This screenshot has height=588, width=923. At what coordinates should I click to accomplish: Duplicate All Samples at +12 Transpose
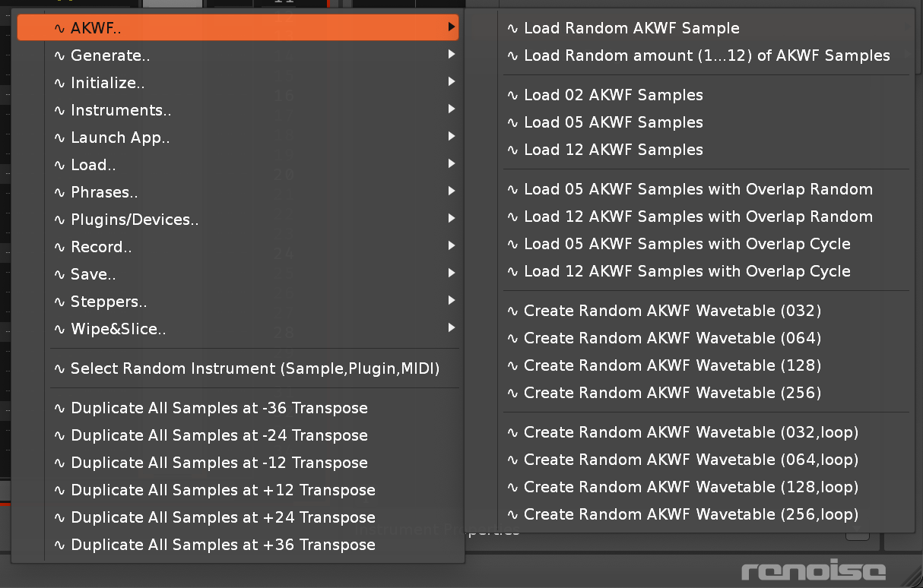(x=237, y=490)
